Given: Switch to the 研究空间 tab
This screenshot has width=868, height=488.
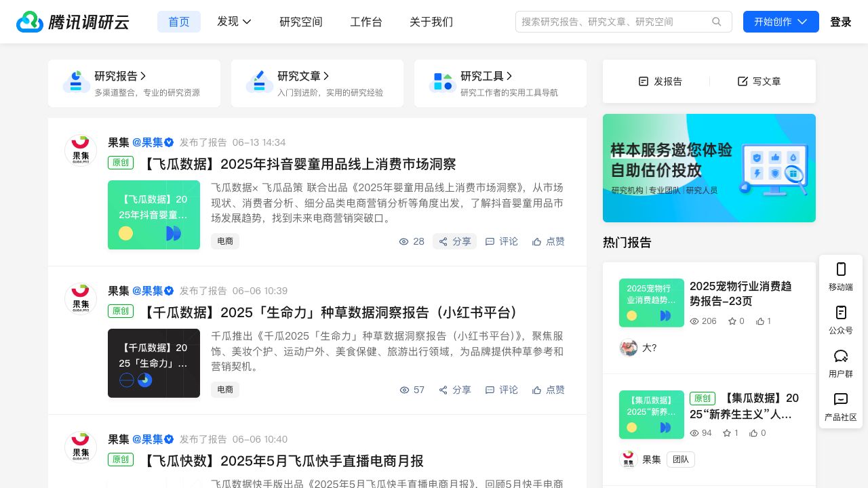Looking at the screenshot, I should coord(301,22).
